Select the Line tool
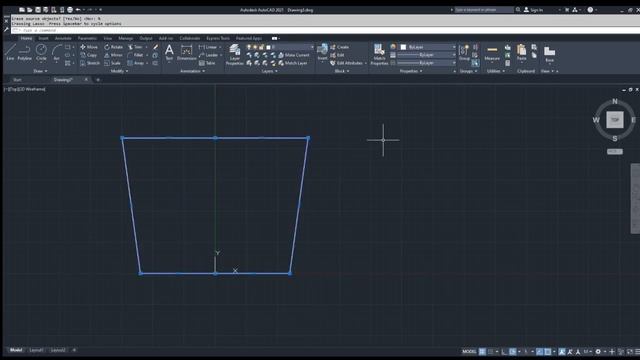The height and width of the screenshot is (360, 640). (x=10, y=52)
